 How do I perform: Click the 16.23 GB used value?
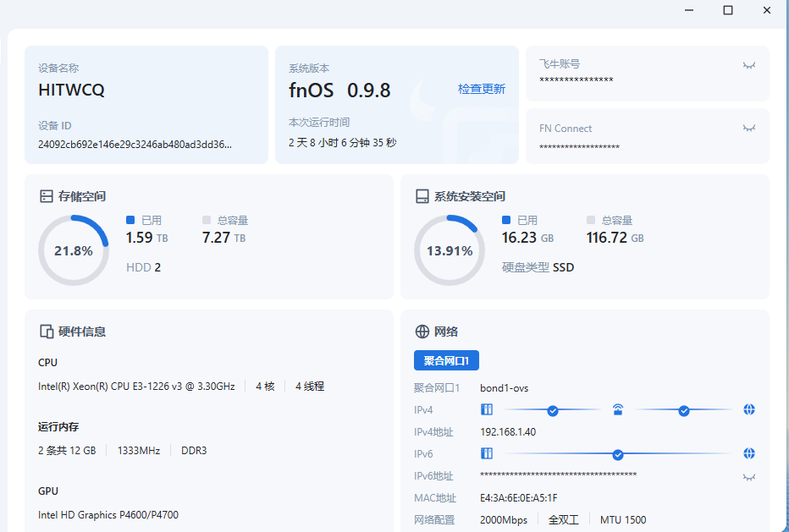point(527,238)
